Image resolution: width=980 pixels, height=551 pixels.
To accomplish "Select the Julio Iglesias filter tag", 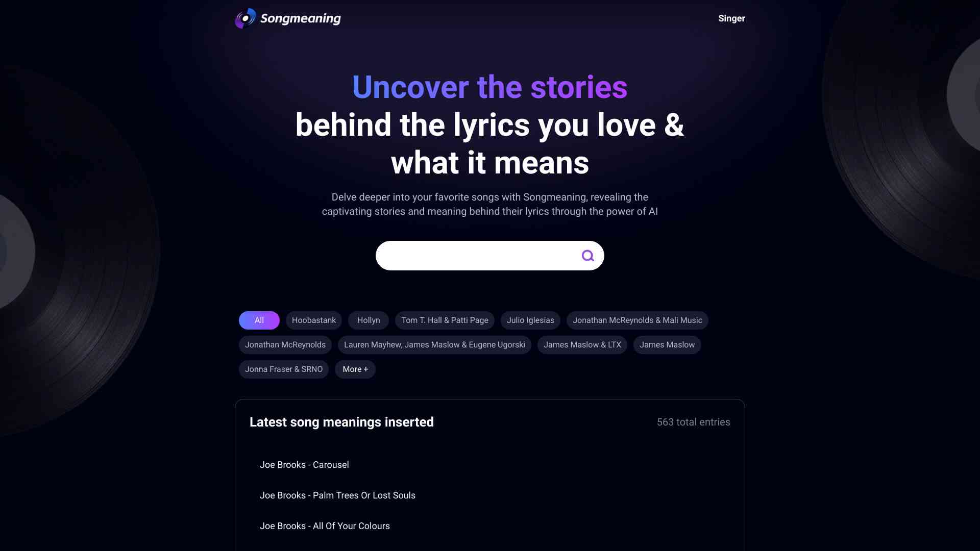I will 530,320.
